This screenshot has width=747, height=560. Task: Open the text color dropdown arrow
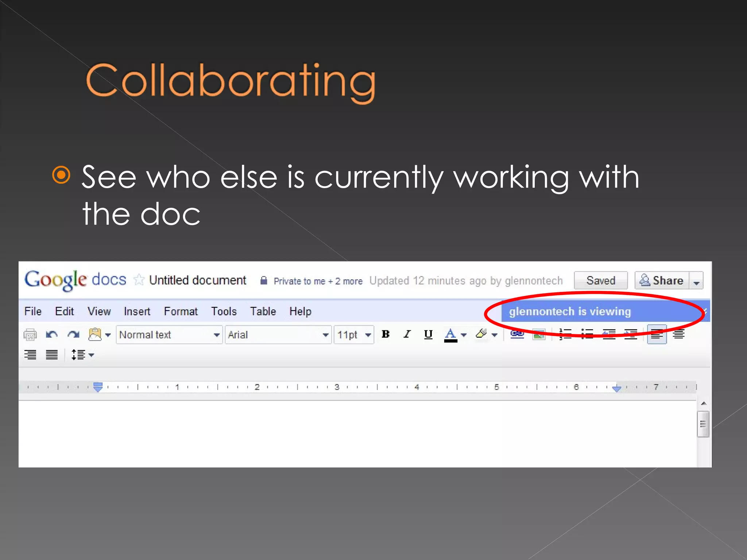(464, 335)
